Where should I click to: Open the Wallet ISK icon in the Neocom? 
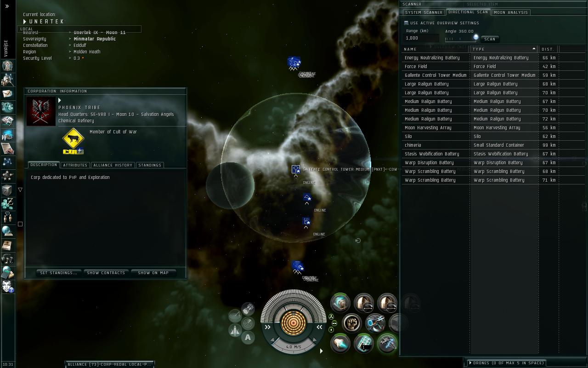(x=7, y=203)
